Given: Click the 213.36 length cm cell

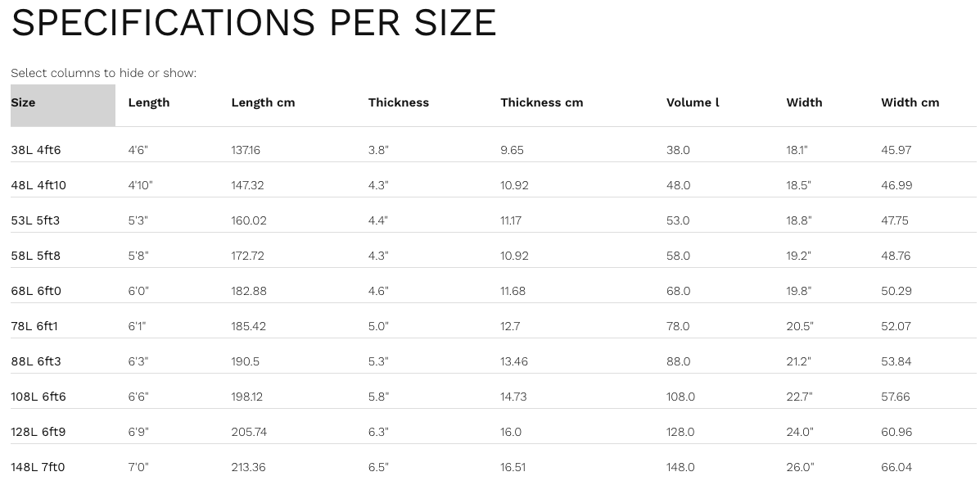Looking at the screenshot, I should coord(249,468).
